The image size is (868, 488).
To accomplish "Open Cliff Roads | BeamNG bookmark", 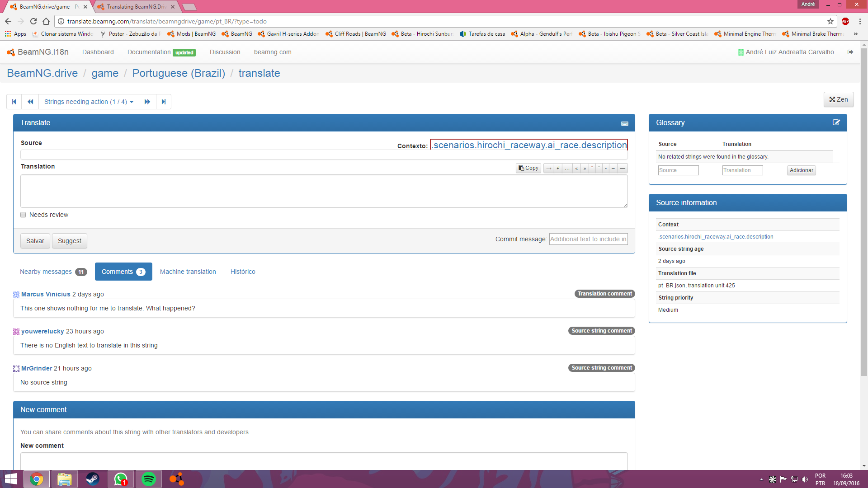I will tap(356, 34).
